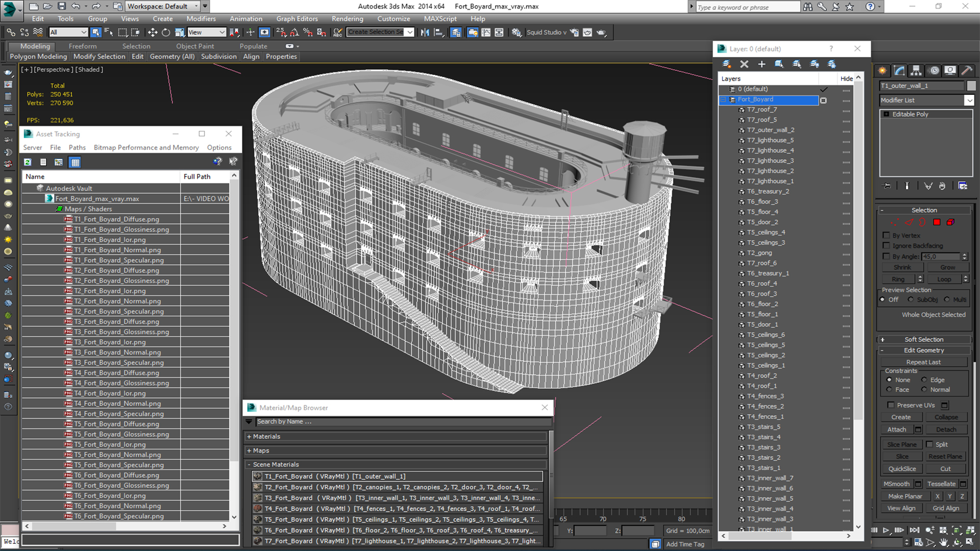Click Select Object tool

pos(95,32)
